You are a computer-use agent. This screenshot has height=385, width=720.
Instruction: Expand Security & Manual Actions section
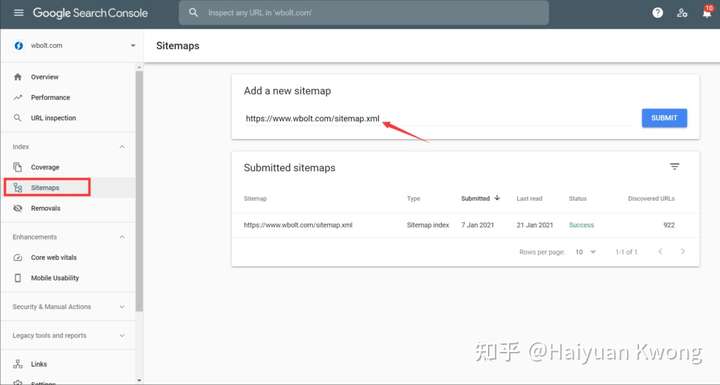(122, 306)
